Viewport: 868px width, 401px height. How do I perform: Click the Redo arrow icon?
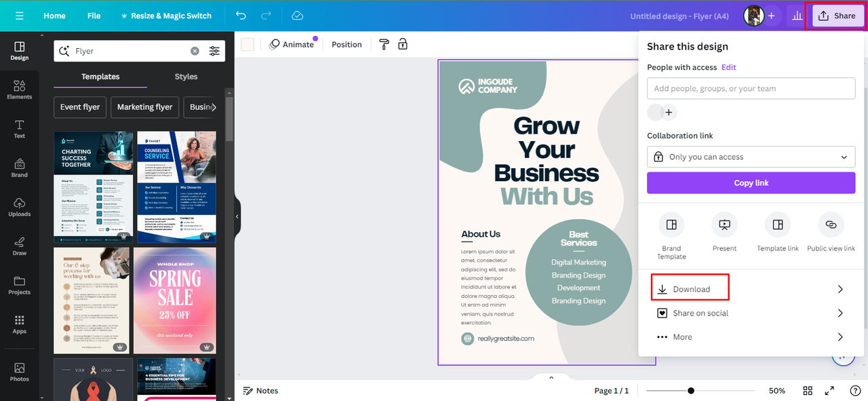click(x=267, y=16)
